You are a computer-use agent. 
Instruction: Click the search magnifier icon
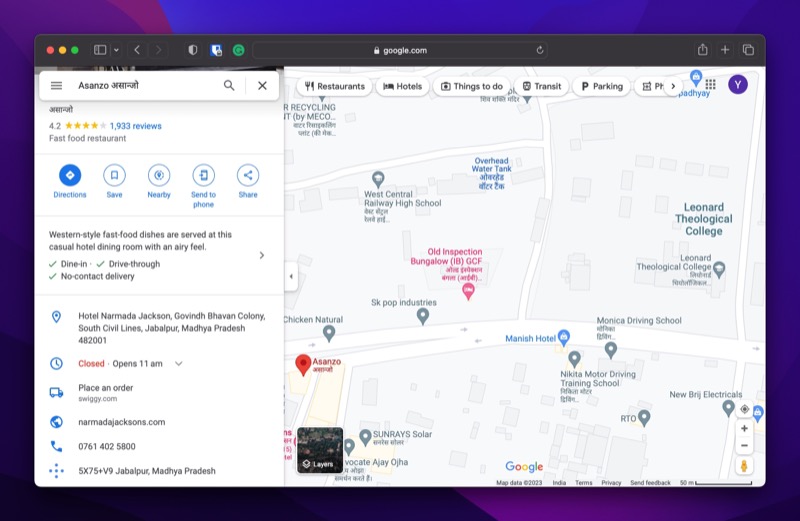(x=229, y=86)
